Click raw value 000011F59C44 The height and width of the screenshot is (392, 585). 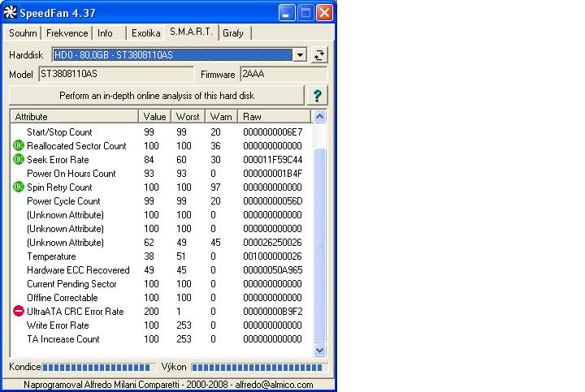click(273, 160)
